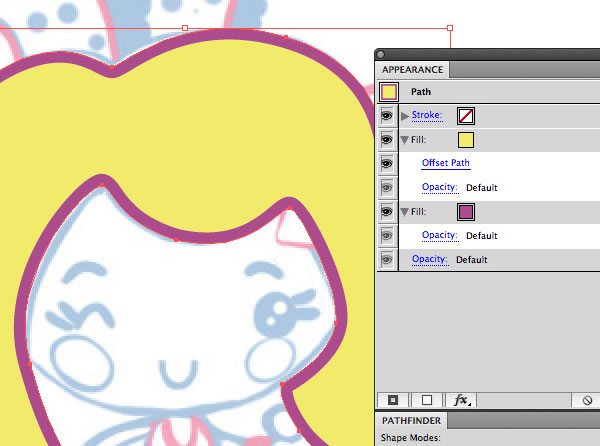Select the top-center bounding box handle
The width and height of the screenshot is (600, 446).
[x=185, y=28]
